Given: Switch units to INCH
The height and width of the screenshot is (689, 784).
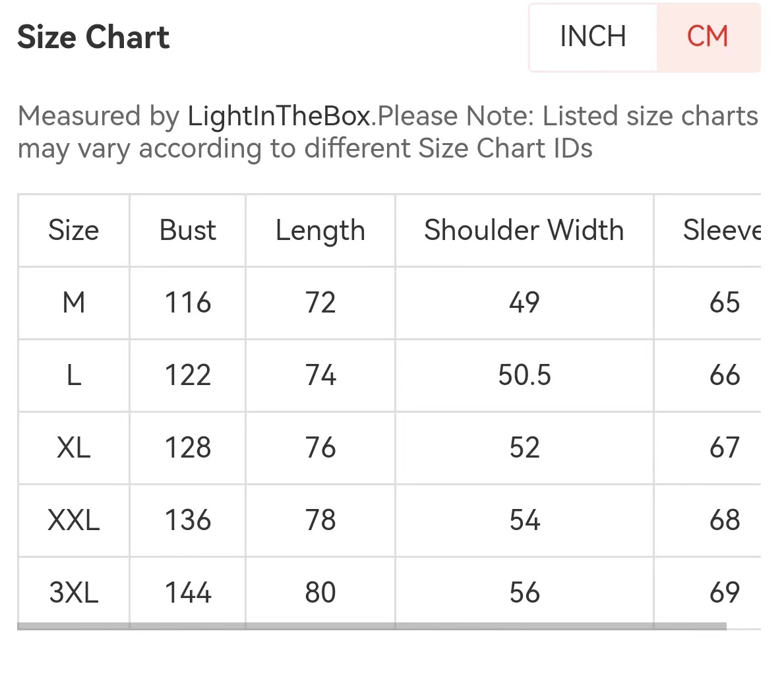Looking at the screenshot, I should 593,37.
